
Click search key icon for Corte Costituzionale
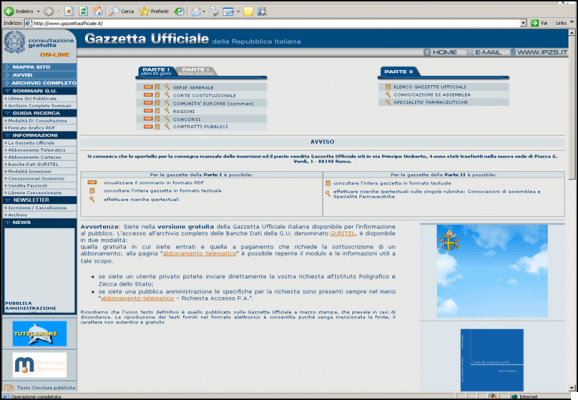coord(167,95)
